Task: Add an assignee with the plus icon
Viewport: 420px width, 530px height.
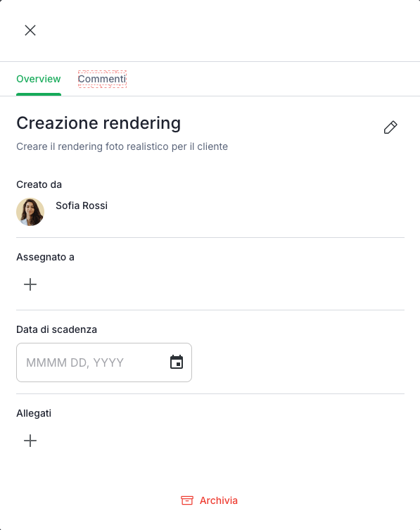Action: pos(30,284)
